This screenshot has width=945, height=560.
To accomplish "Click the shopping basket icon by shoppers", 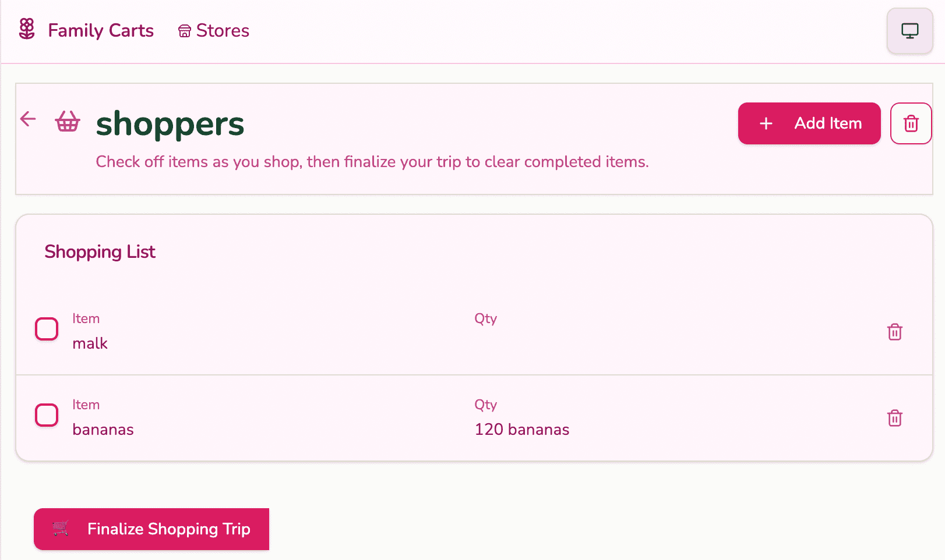I will (68, 122).
